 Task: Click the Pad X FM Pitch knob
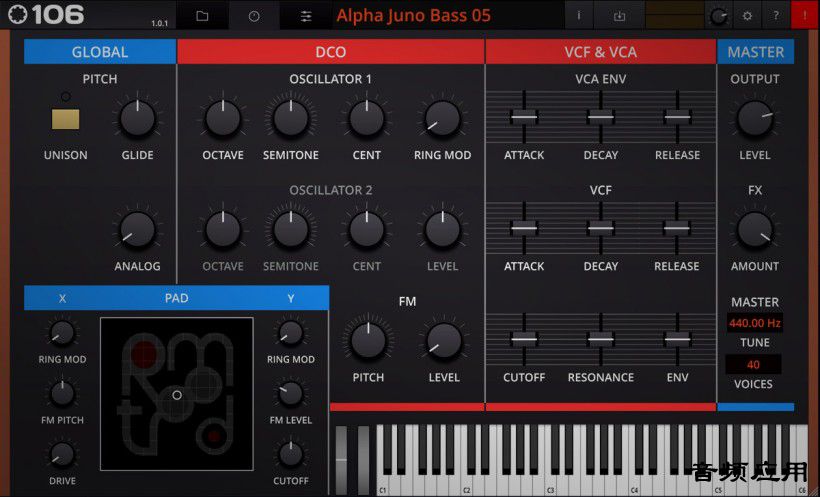(62, 394)
